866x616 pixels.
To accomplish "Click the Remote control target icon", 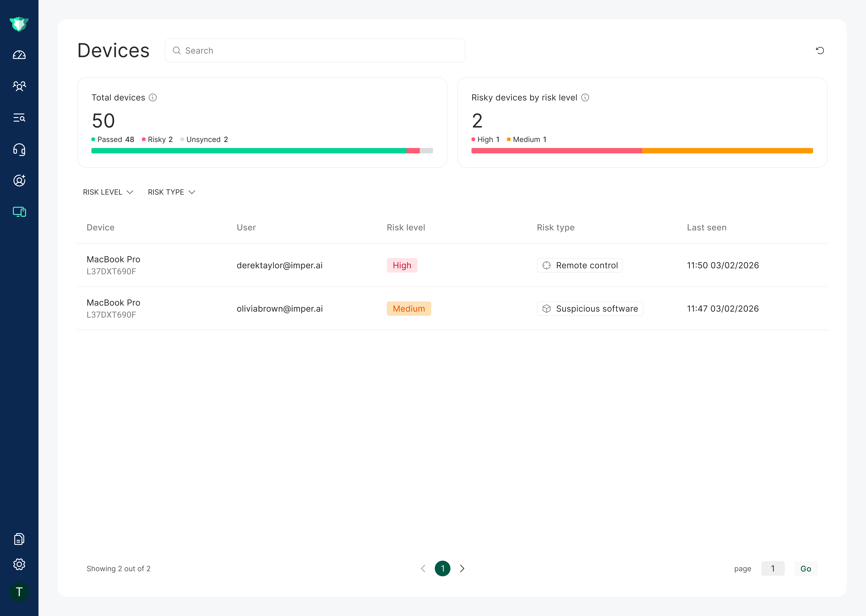I will 546,266.
